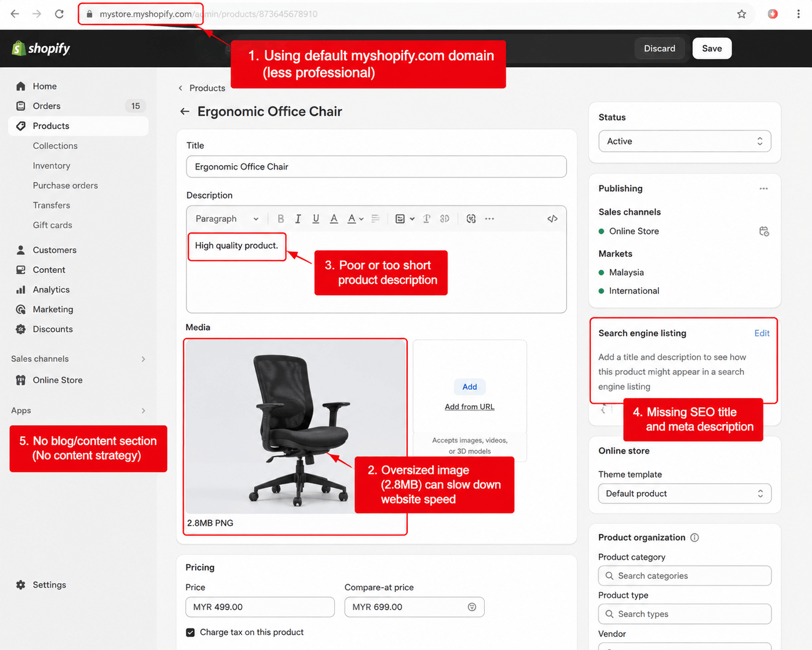812x650 pixels.
Task: Click the Discard button
Action: coord(660,49)
